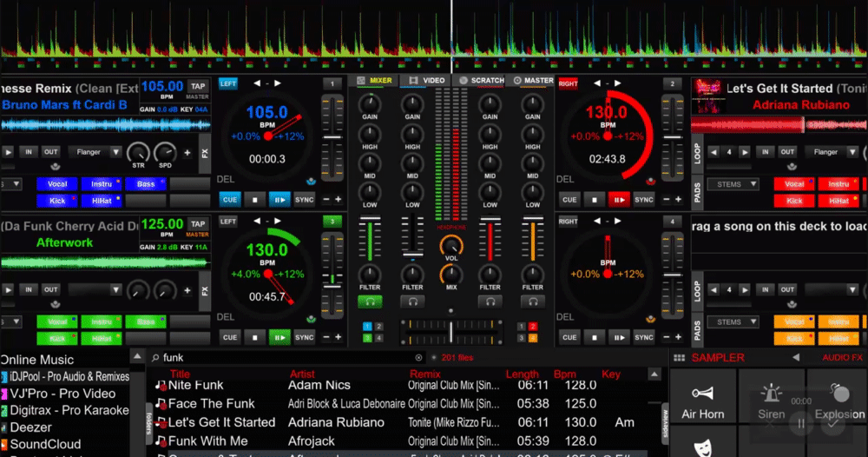This screenshot has width=868, height=457.
Task: Click the crossfader handle
Action: 451,332
